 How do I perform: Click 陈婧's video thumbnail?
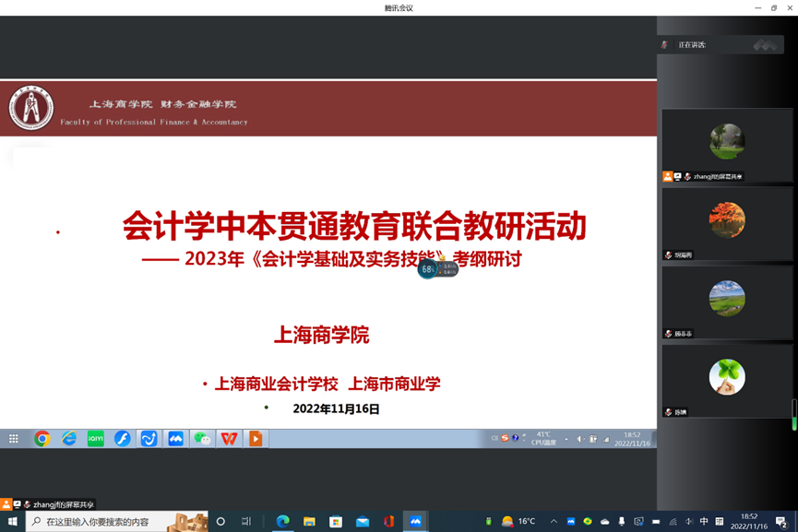[727, 378]
